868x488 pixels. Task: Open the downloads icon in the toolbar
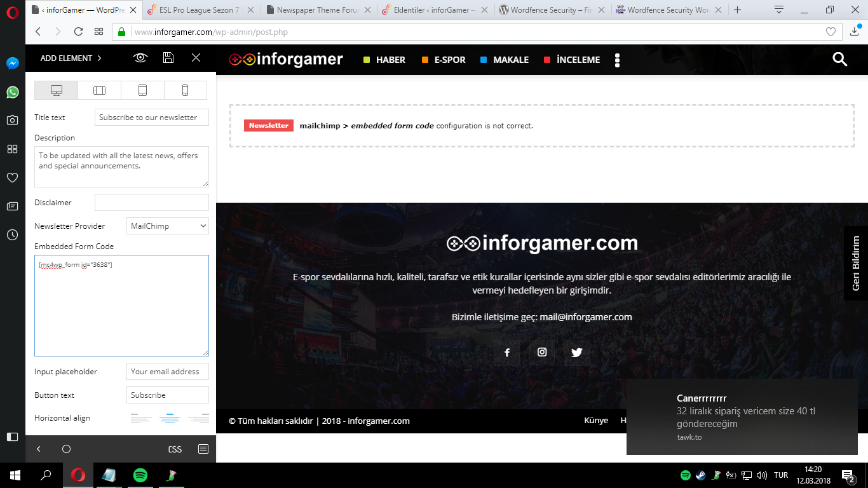pyautogui.click(x=855, y=31)
